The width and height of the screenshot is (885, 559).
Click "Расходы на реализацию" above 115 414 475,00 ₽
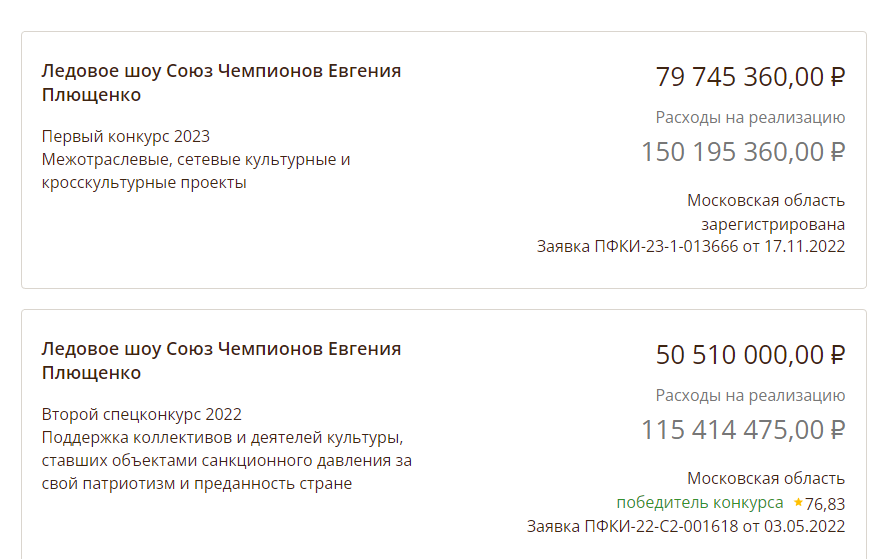(x=750, y=395)
